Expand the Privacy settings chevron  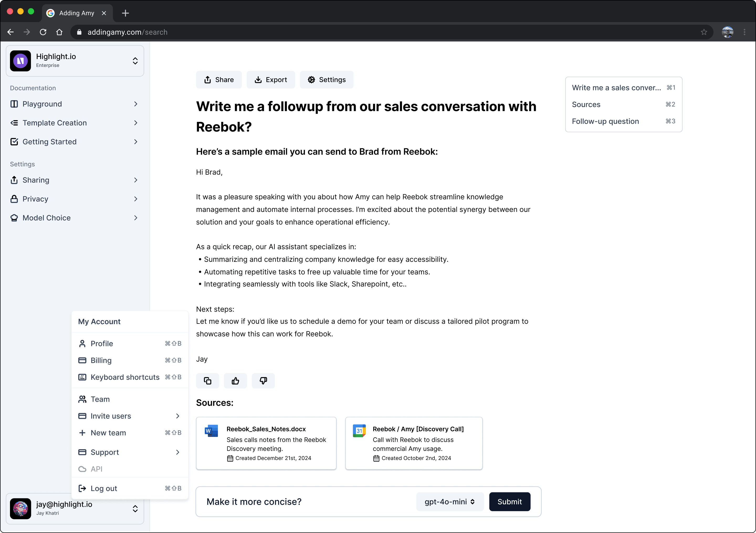pyautogui.click(x=136, y=199)
